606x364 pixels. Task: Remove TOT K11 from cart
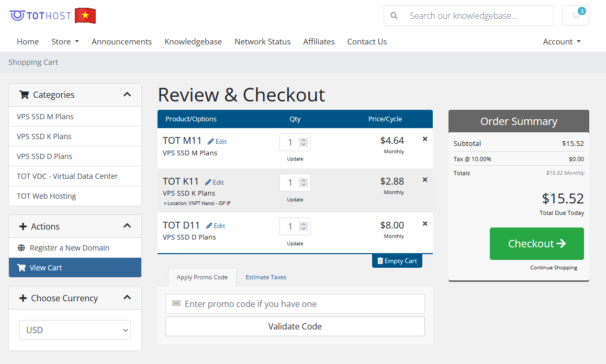[x=425, y=180]
